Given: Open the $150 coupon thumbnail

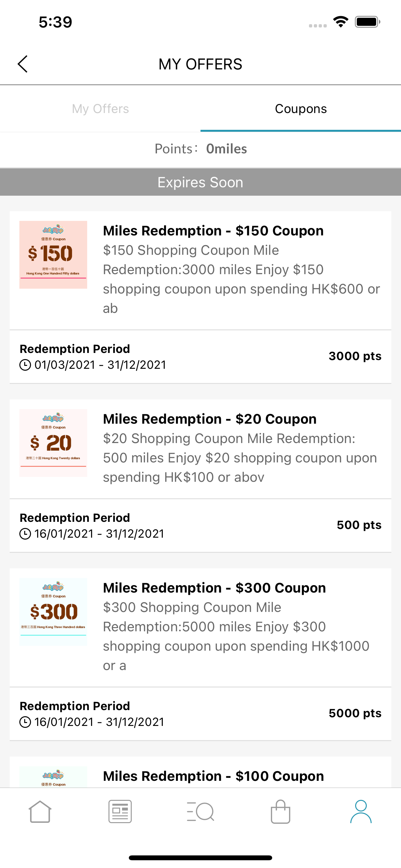Looking at the screenshot, I should point(53,255).
